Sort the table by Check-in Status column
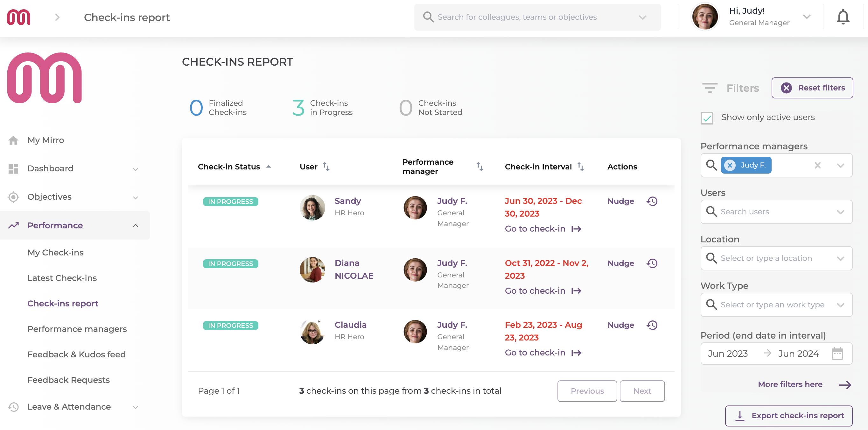Screen dimensions: 868x430 coord(269,166)
